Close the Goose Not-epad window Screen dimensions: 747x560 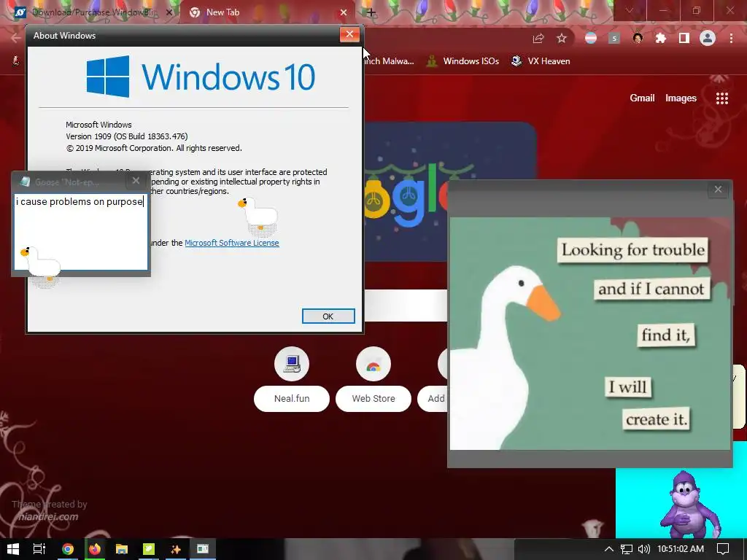(x=136, y=181)
